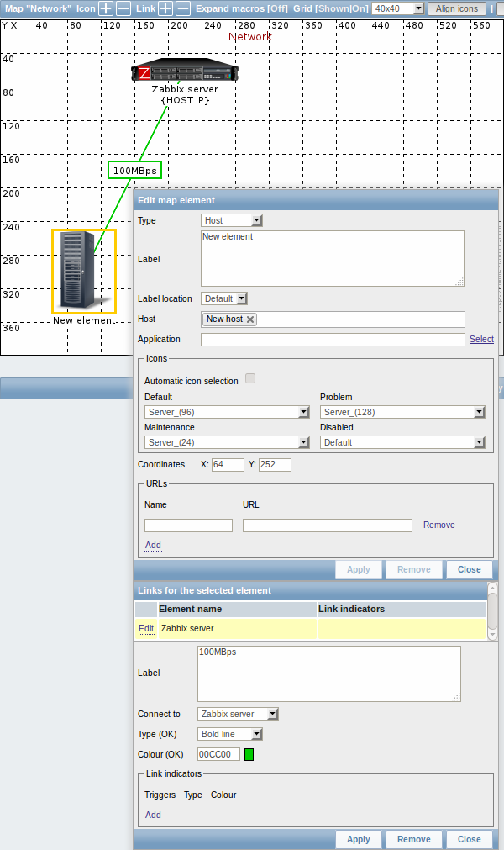The image size is (504, 850).
Task: Open the Maintenance icon Server_(24) dropdown
Action: 227,442
